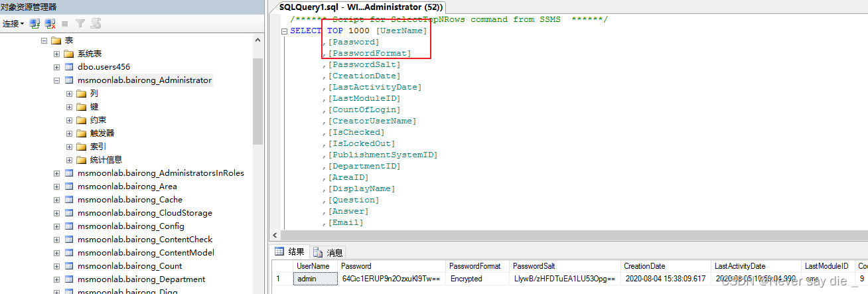Expand the 统计信息 folder

(70, 160)
